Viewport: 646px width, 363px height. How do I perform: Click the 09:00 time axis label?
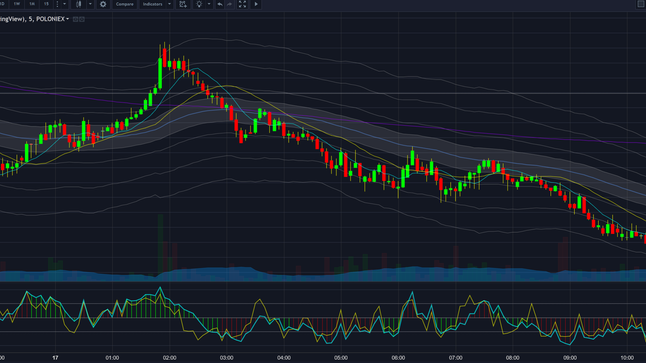point(570,358)
